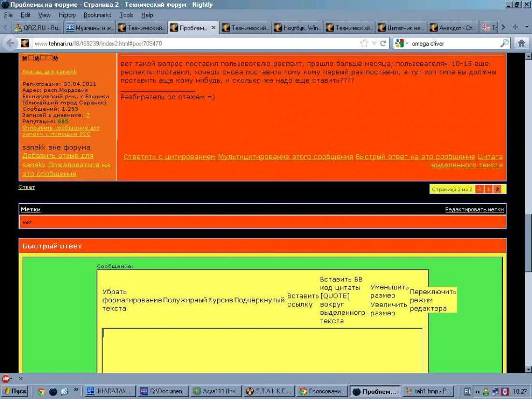Click the site favicon in address bar
The image size is (532, 399).
[x=25, y=43]
